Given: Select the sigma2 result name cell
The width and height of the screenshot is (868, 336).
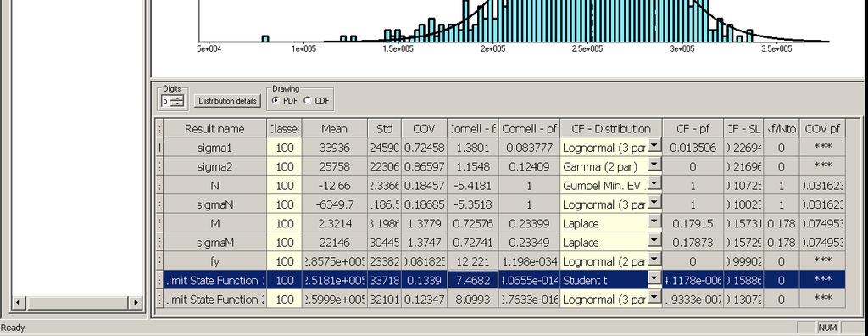Looking at the screenshot, I should point(214,167).
